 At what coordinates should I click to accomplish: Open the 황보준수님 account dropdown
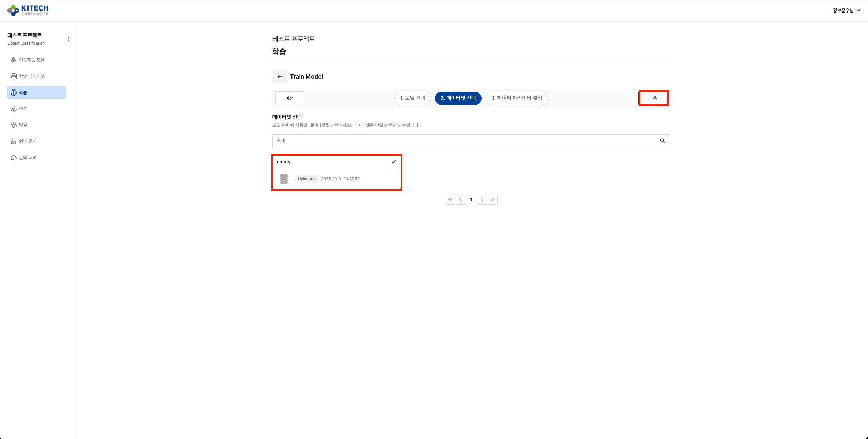845,10
